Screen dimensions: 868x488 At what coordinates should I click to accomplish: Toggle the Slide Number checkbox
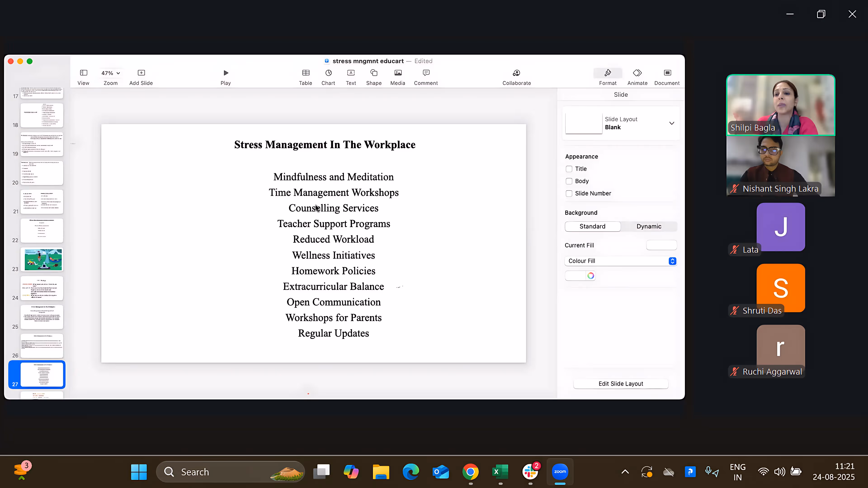click(569, 193)
